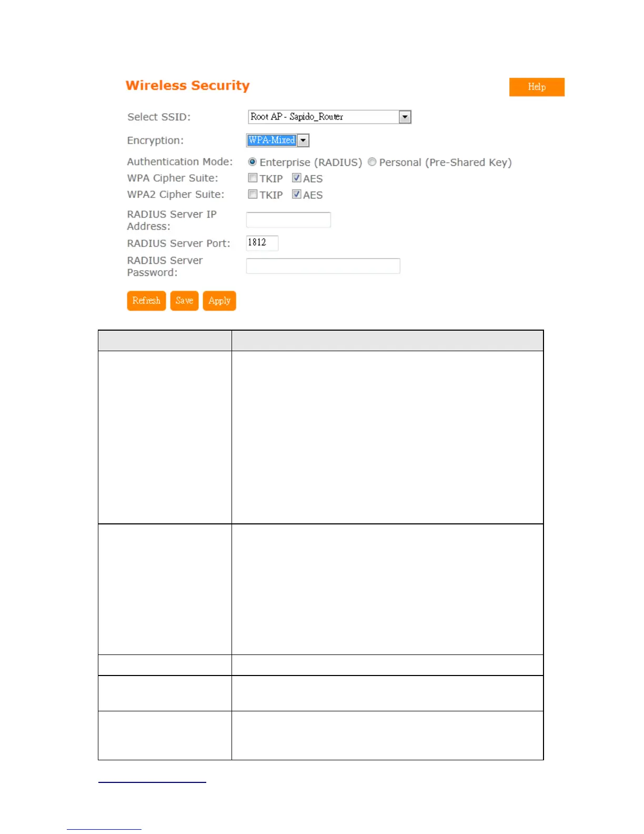Select Personal (Pre-Shared Key) mode
The width and height of the screenshot is (644, 834).
372,162
